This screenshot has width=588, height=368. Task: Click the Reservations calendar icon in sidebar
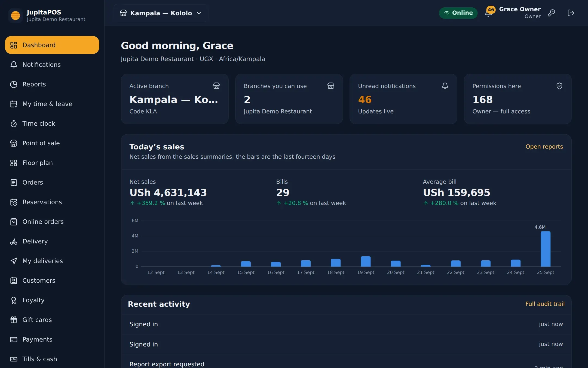tap(14, 202)
